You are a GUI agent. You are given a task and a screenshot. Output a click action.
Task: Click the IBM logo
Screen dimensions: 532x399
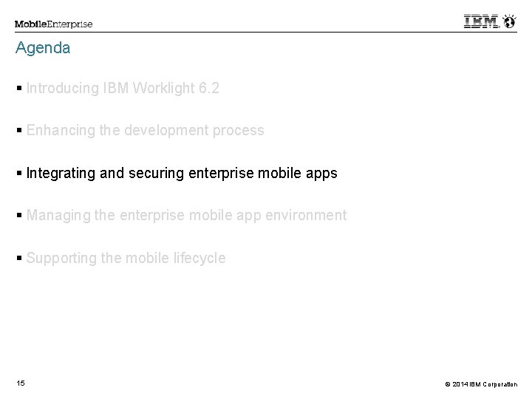tap(481, 21)
